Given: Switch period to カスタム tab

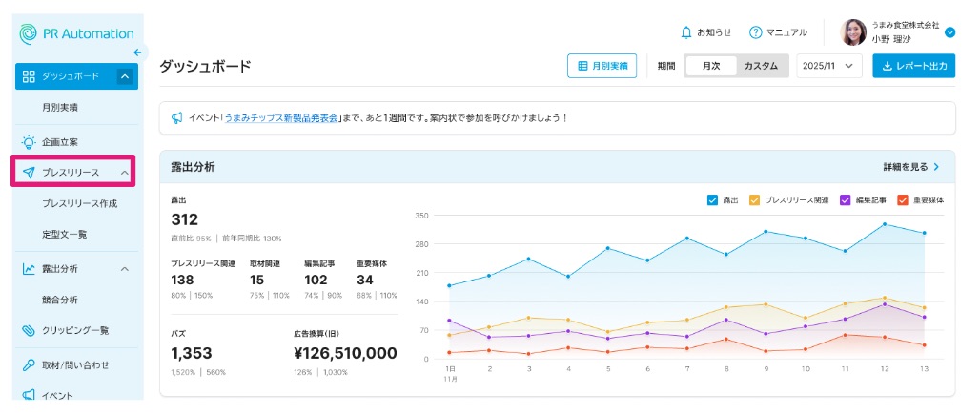Looking at the screenshot, I should pyautogui.click(x=760, y=66).
